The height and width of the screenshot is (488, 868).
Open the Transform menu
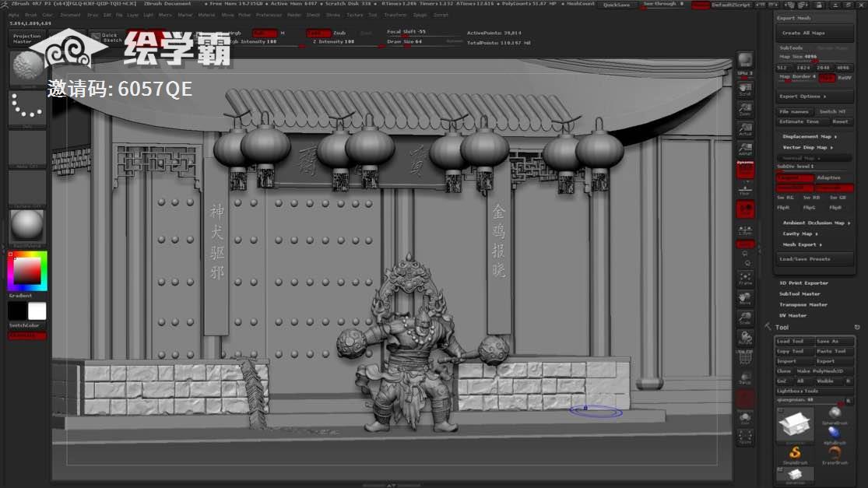[395, 15]
